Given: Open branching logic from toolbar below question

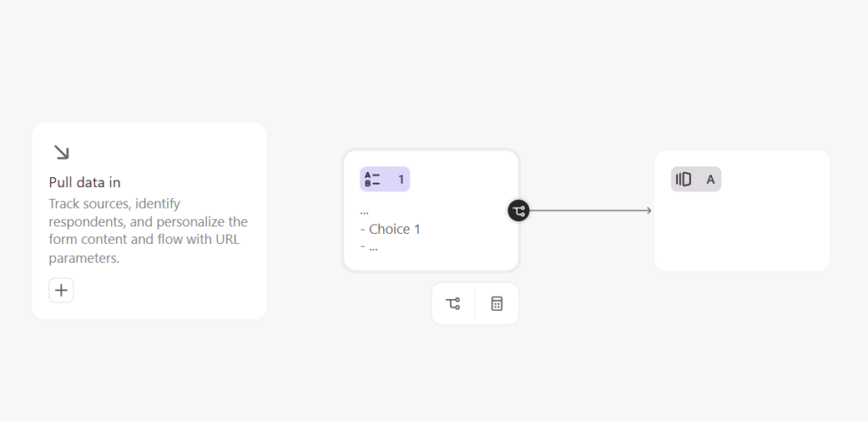Looking at the screenshot, I should tap(453, 304).
